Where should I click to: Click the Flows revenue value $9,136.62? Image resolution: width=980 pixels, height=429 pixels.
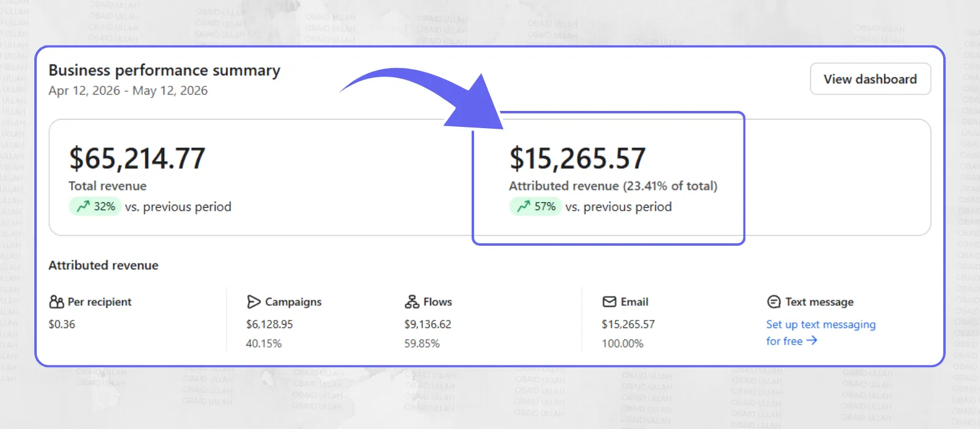click(428, 324)
